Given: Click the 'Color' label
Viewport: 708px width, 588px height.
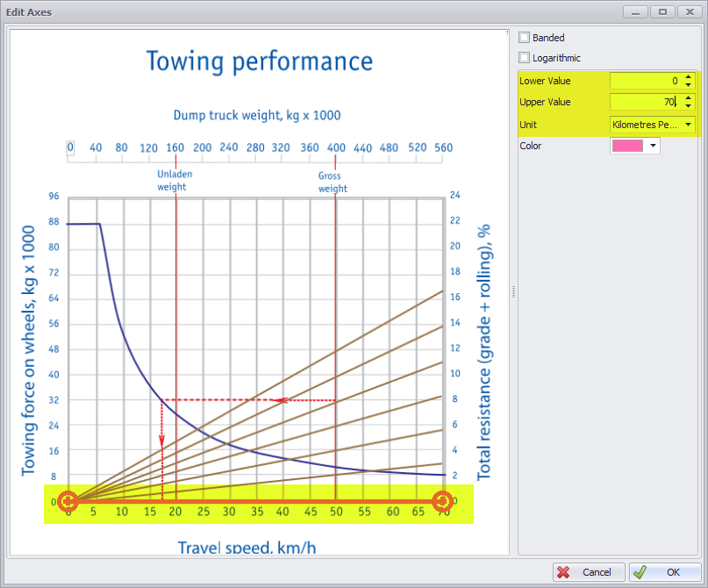Looking at the screenshot, I should [531, 146].
